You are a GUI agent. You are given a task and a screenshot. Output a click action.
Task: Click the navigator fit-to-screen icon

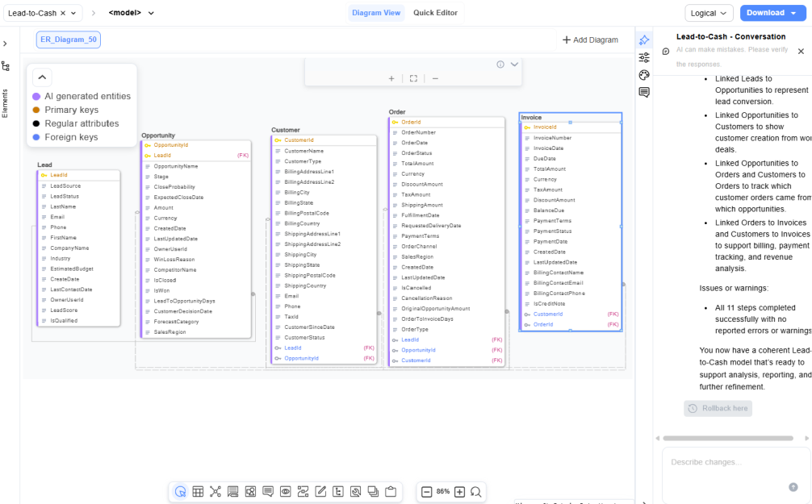click(x=413, y=79)
